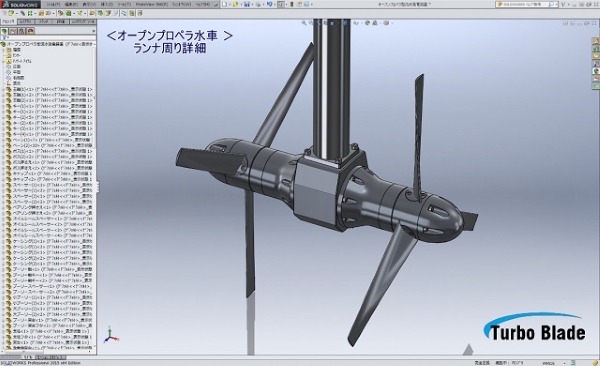Click the Save icon in top toolbar

point(247,4)
